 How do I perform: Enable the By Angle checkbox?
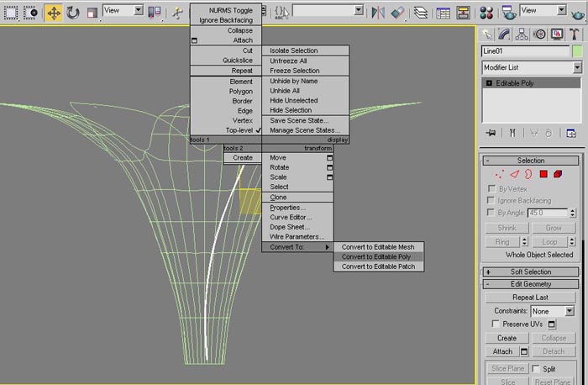point(490,213)
